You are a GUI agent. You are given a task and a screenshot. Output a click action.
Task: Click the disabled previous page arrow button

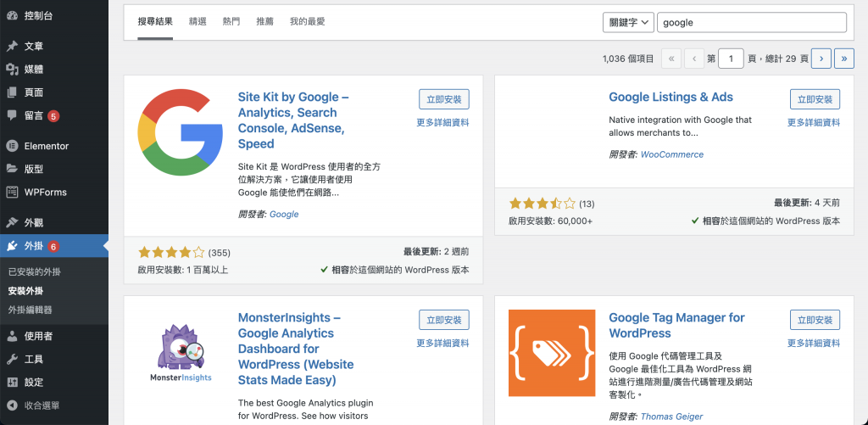click(x=694, y=59)
